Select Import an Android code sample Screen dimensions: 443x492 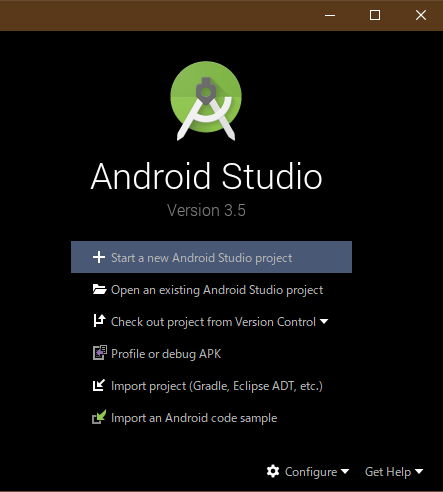[x=194, y=418]
